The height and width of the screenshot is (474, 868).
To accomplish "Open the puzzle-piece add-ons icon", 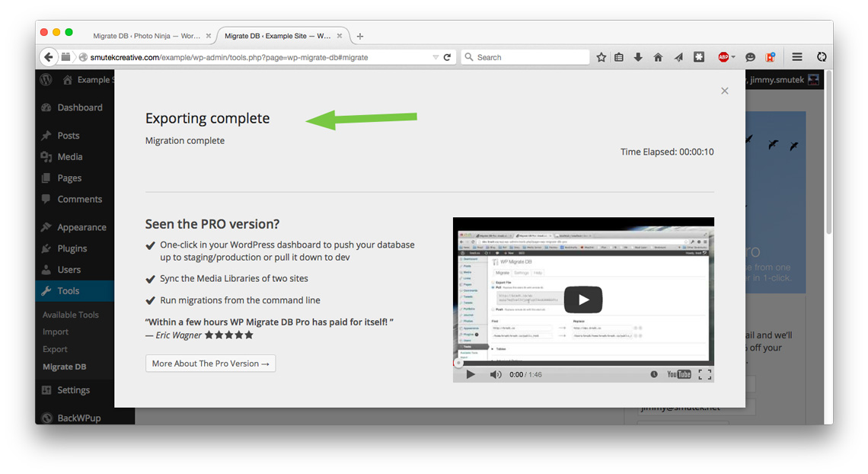I will (699, 57).
